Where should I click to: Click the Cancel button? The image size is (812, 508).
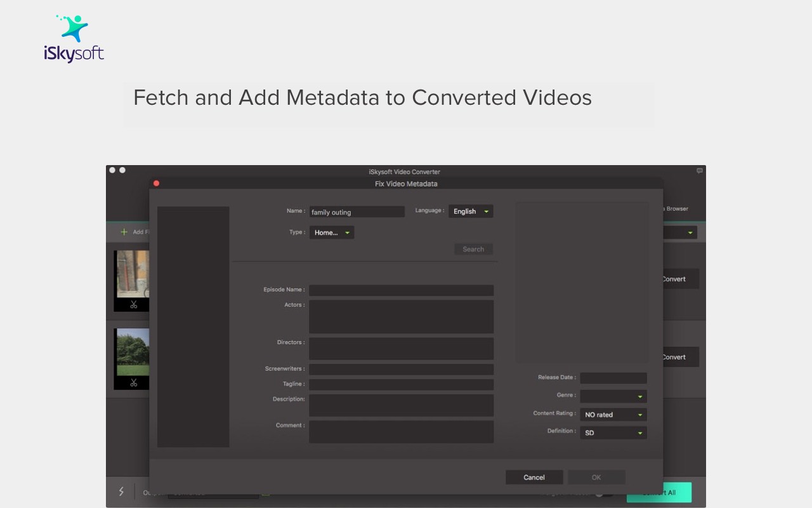(x=534, y=478)
